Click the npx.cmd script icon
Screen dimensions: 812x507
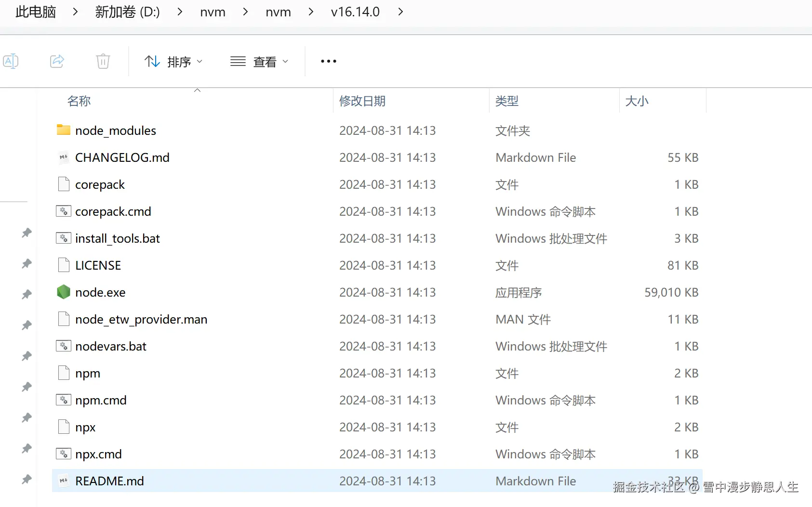(x=64, y=454)
